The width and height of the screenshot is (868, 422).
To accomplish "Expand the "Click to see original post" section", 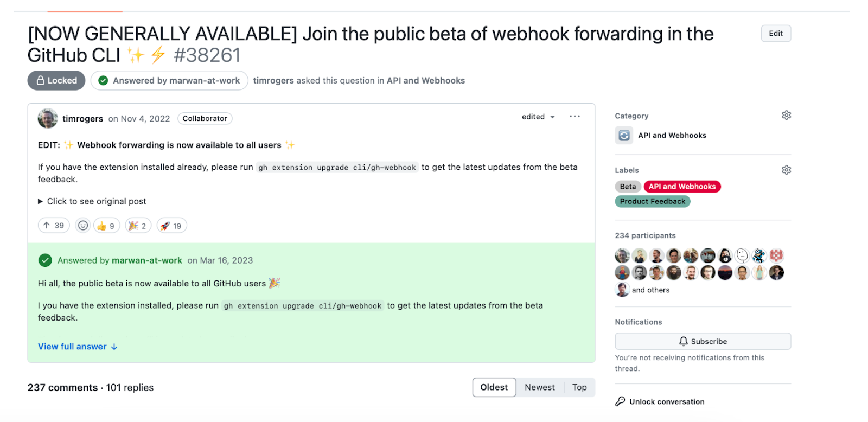I will [x=92, y=201].
